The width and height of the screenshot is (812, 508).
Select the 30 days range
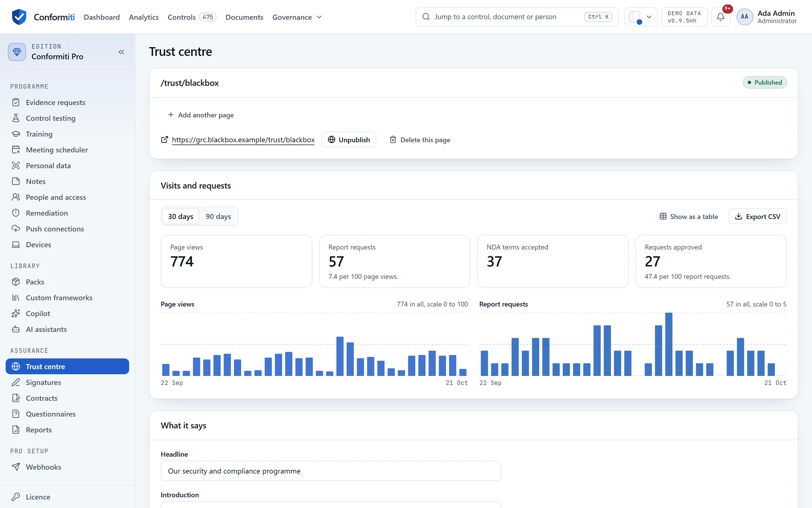click(181, 216)
